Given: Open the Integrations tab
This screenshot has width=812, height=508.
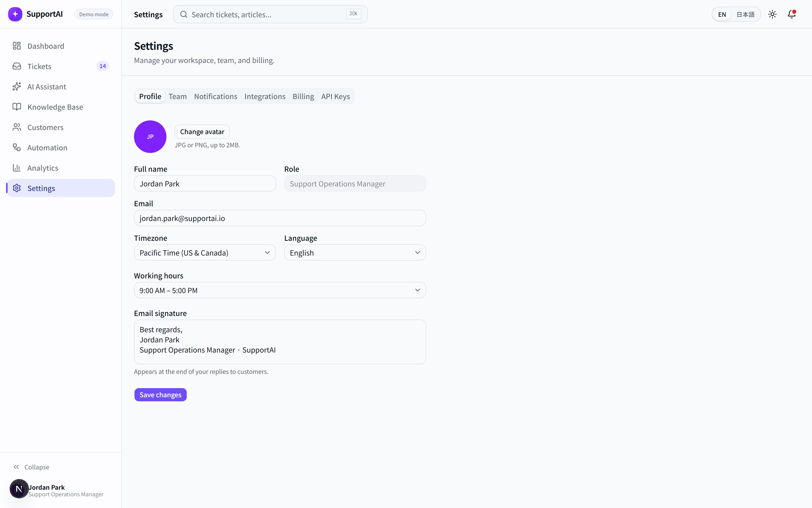Looking at the screenshot, I should tap(265, 97).
